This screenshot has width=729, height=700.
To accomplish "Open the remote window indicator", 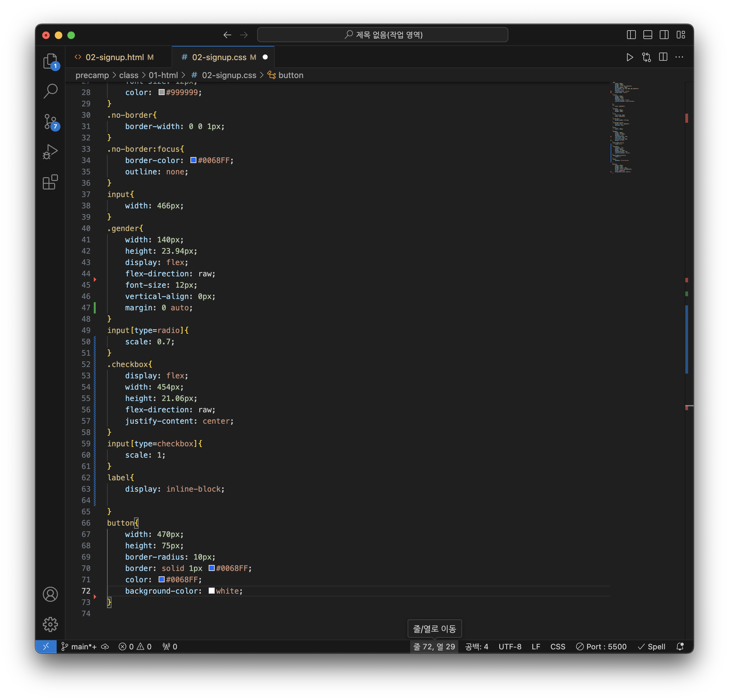I will click(x=46, y=646).
